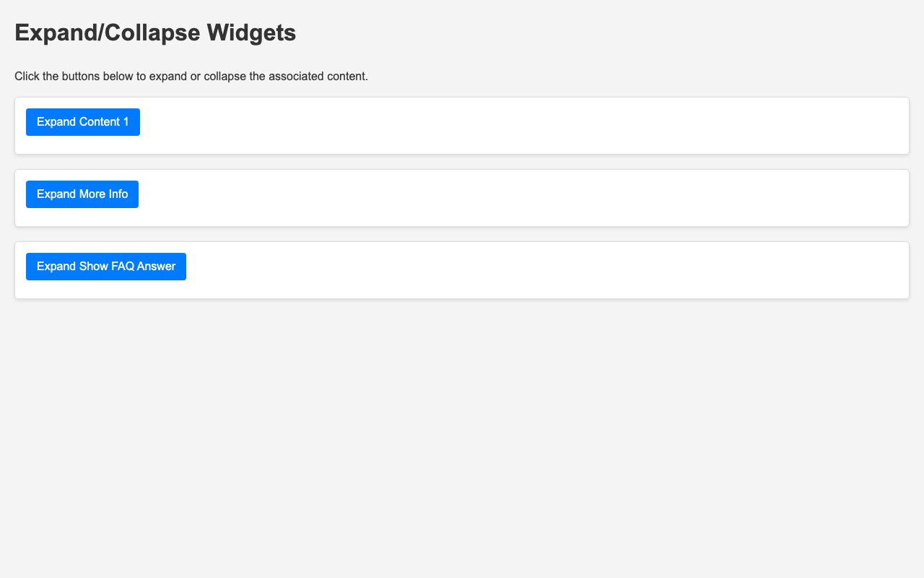Click the word 'Info' on the second button
The image size is (924, 578).
coord(117,194)
